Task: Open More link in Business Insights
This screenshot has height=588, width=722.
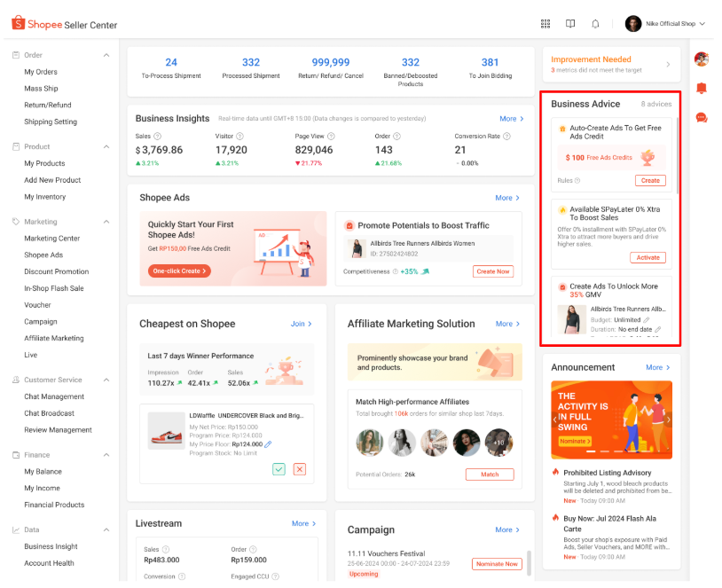Action: (512, 119)
